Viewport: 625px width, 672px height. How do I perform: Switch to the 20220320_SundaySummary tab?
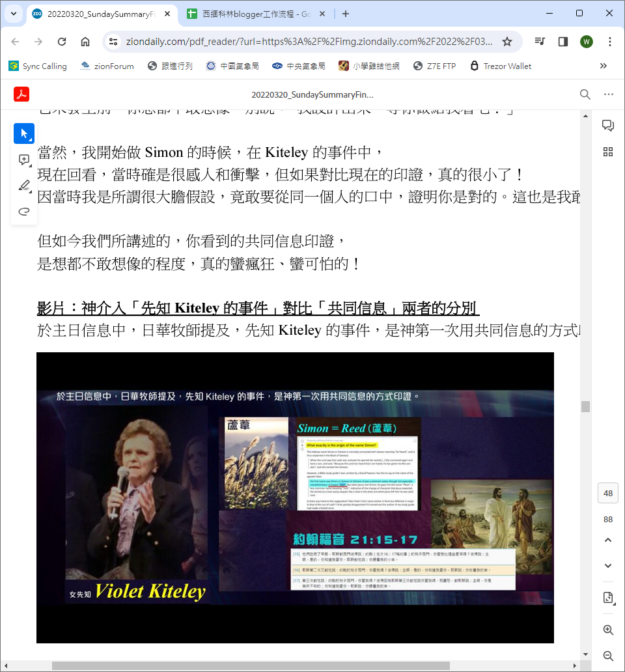(x=102, y=14)
